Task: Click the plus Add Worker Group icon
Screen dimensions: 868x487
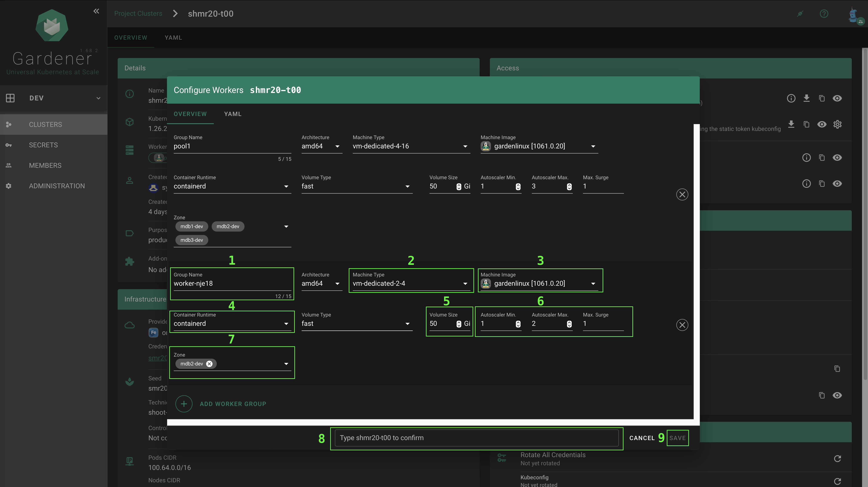Action: click(x=184, y=404)
